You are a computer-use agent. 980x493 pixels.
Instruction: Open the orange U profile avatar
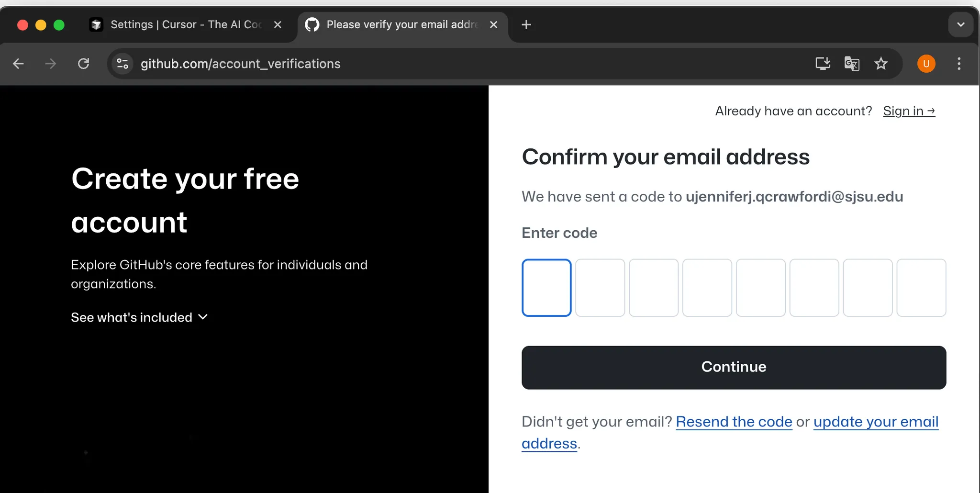pos(926,64)
